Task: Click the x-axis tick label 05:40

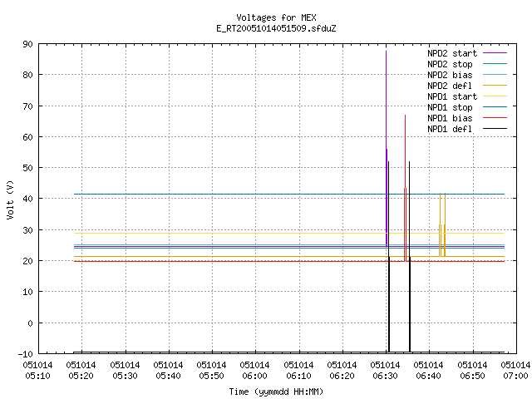Action: point(168,376)
